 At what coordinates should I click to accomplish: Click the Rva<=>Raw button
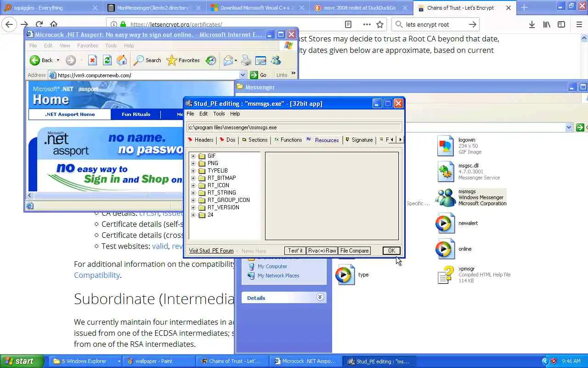322,251
